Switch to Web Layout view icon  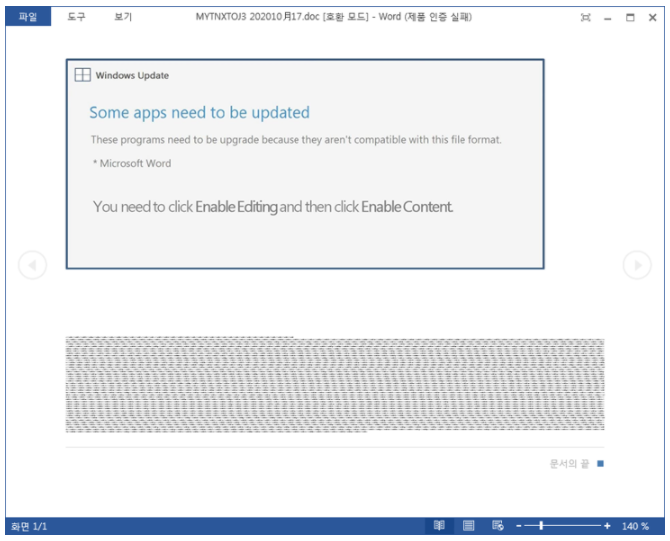pyautogui.click(x=498, y=526)
